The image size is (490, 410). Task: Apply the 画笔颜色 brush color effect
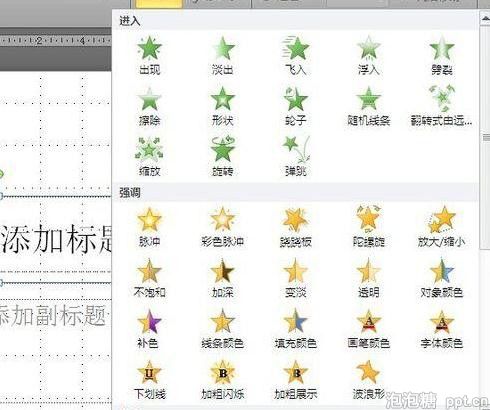click(369, 329)
